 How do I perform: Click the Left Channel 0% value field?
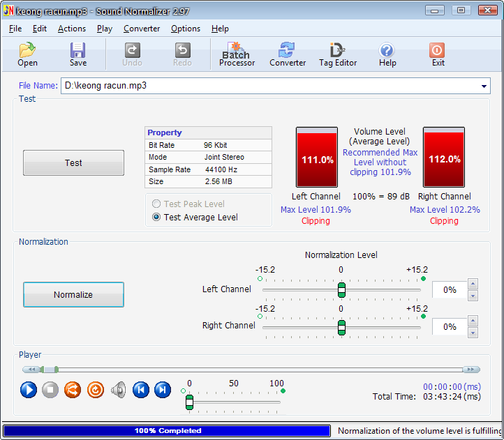coord(450,289)
